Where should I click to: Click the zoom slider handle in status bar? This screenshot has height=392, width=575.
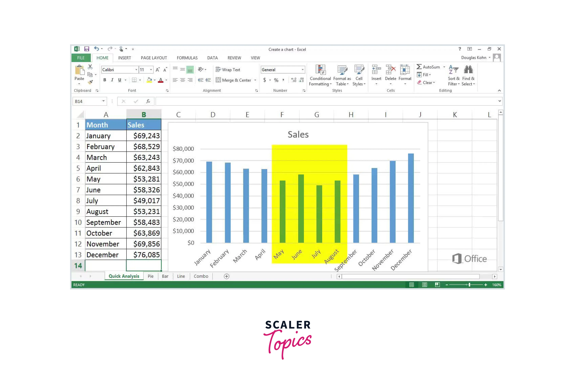tap(469, 285)
